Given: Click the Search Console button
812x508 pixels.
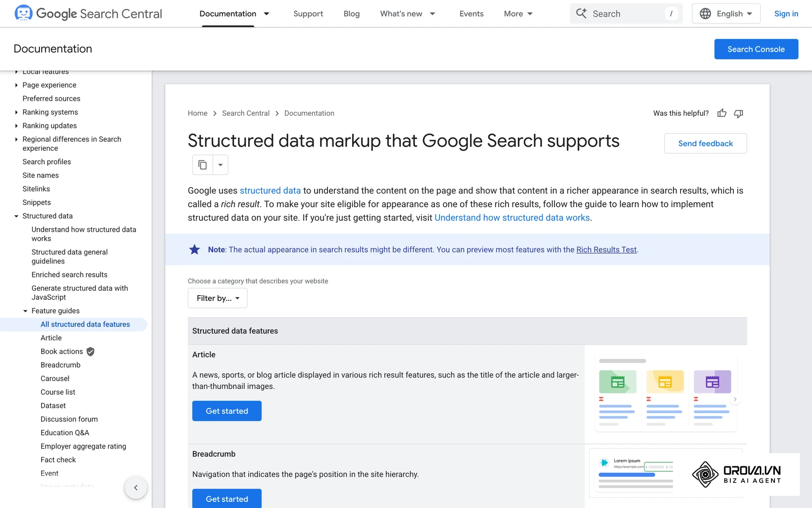Looking at the screenshot, I should click(x=756, y=49).
